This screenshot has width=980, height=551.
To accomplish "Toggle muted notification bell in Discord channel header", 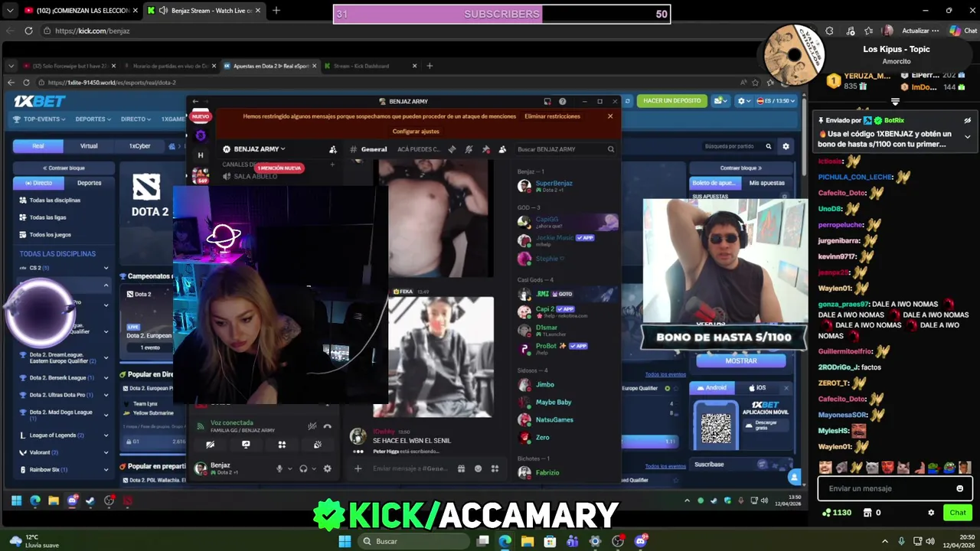I will pos(469,149).
